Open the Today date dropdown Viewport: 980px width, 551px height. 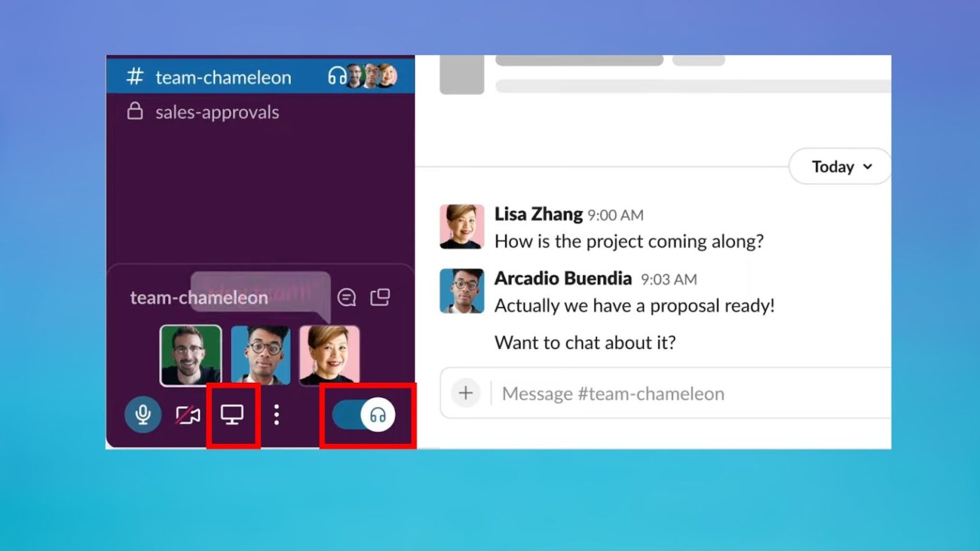(x=839, y=166)
